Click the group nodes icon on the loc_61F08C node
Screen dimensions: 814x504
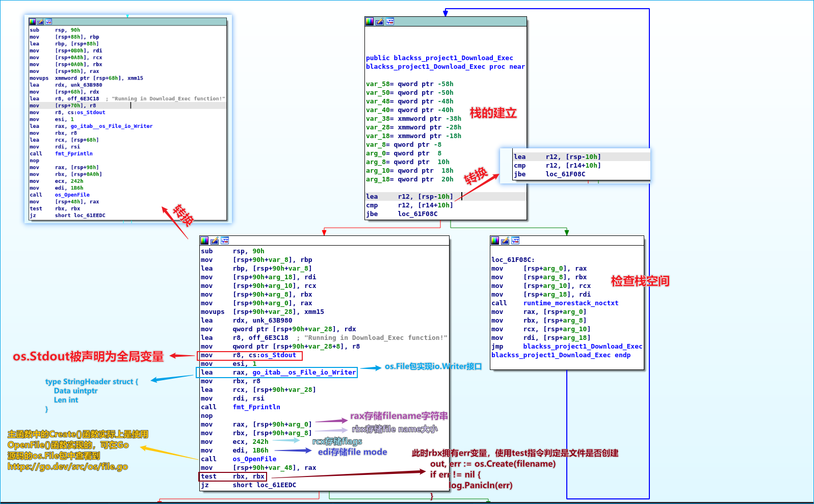click(x=515, y=241)
